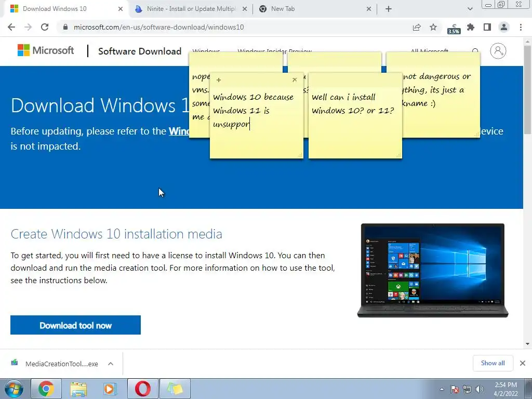Share this page using the share icon
Image resolution: width=532 pixels, height=399 pixels.
point(417,27)
